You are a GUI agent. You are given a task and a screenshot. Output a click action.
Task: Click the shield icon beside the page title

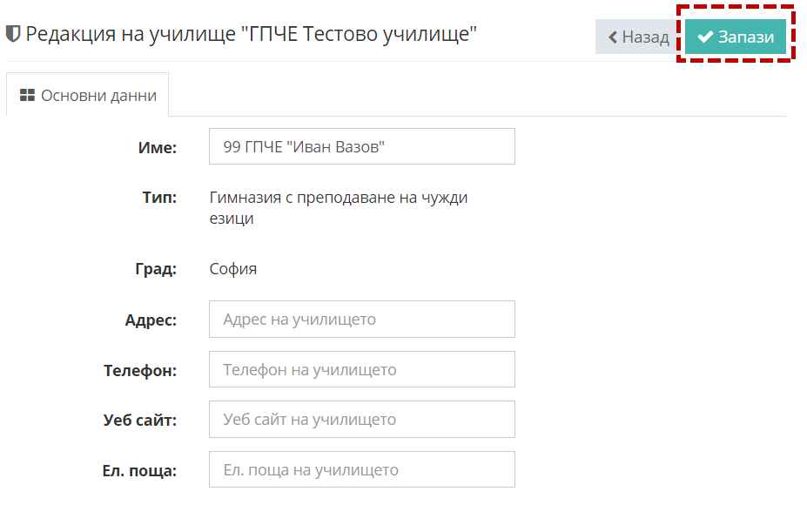coord(13,35)
